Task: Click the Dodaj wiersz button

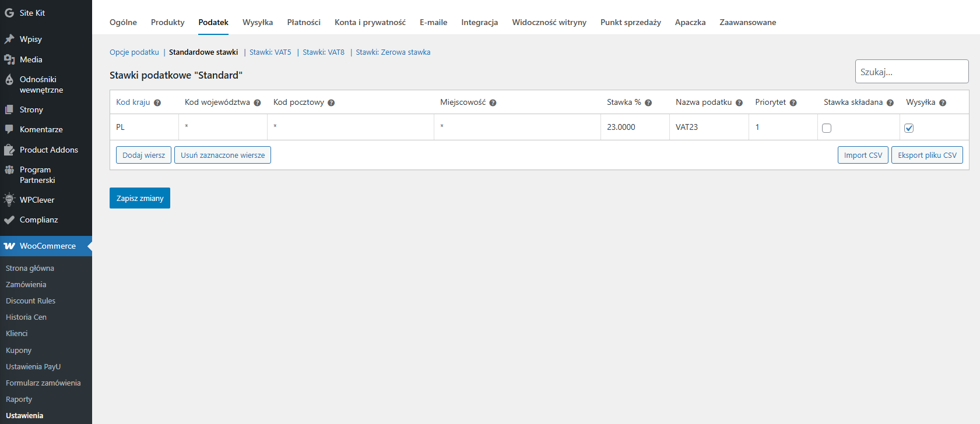Action: 143,155
